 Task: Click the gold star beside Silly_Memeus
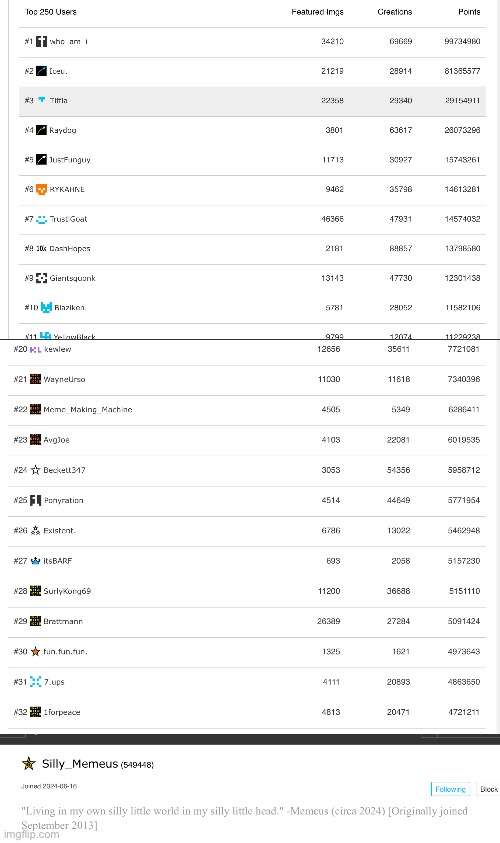(29, 763)
